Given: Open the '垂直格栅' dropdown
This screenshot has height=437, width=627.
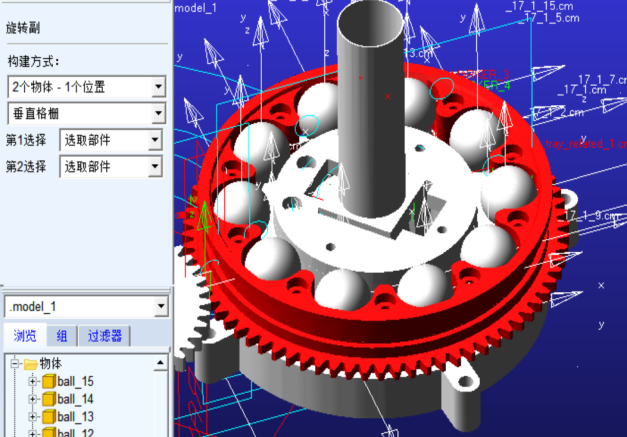Looking at the screenshot, I should [158, 114].
